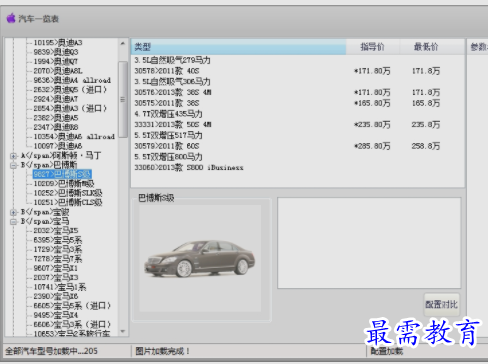This screenshot has width=488, height=364.
Task: Select the 9495>宝马X4 tree item
Action: click(x=56, y=315)
